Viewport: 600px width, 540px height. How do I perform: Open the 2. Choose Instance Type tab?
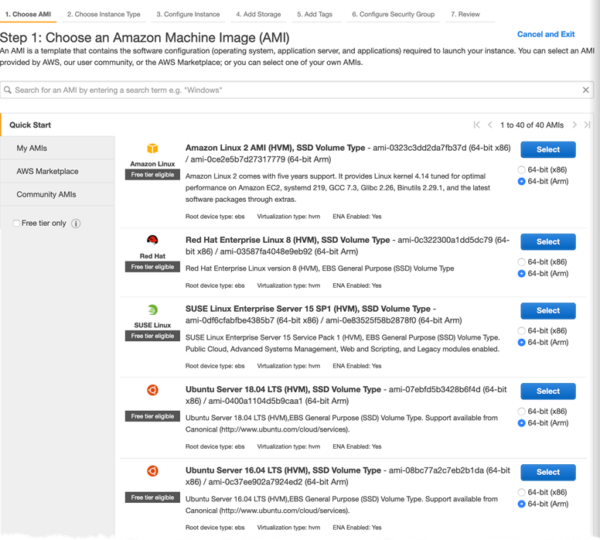pyautogui.click(x=104, y=14)
